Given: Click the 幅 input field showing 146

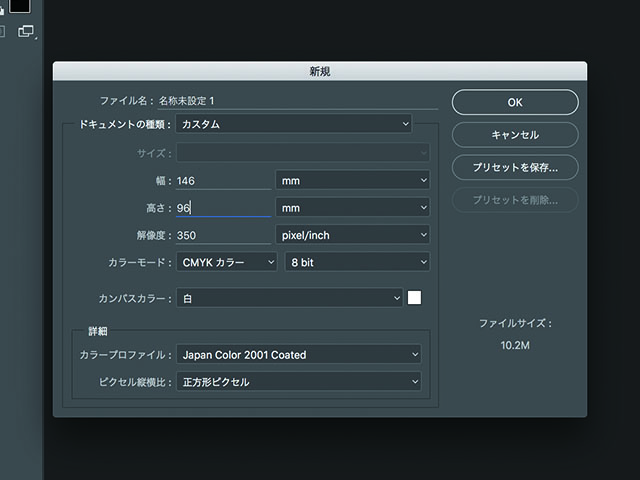Looking at the screenshot, I should 224,180.
